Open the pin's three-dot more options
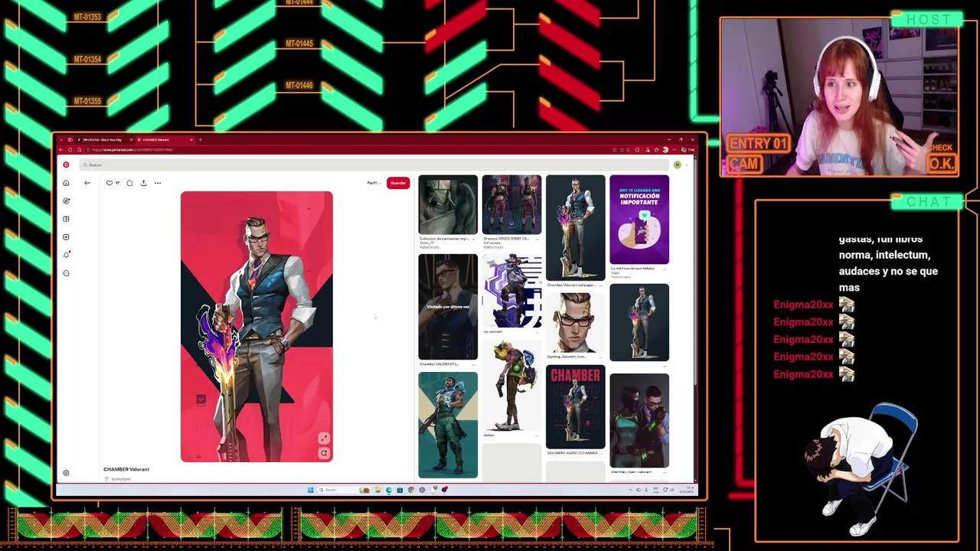 tap(158, 183)
